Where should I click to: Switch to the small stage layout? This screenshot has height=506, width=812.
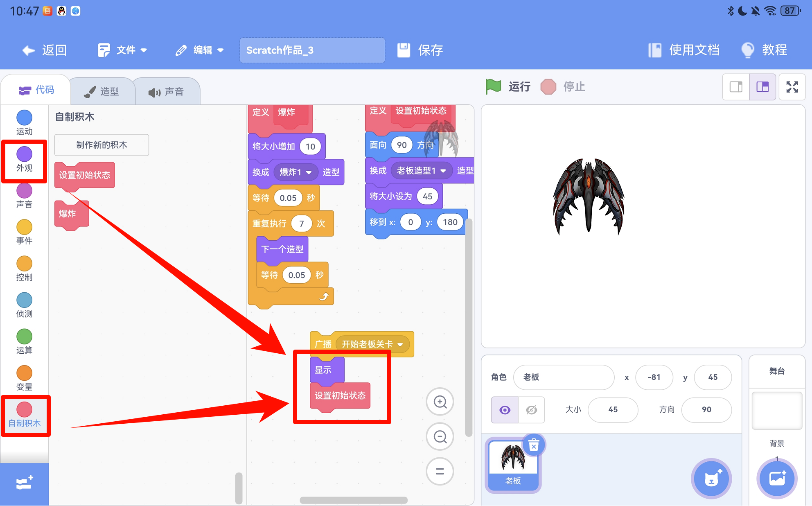[x=736, y=87]
